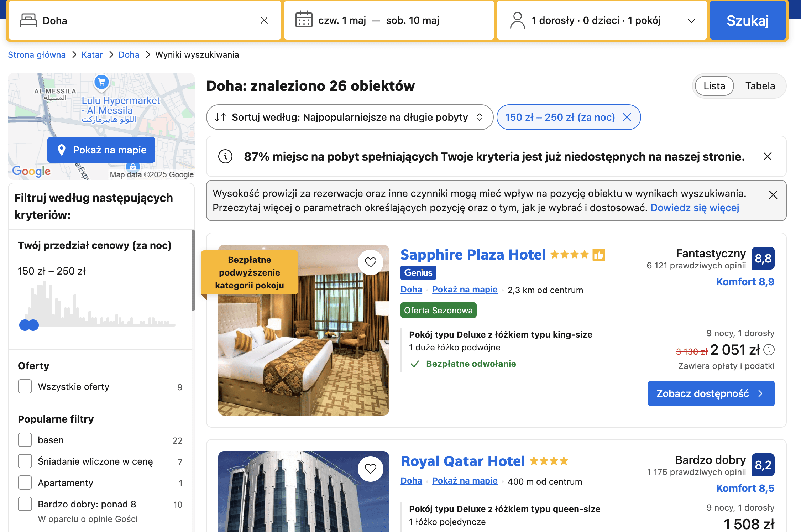
Task: Open the Doha breadcrumb link
Action: (x=129, y=54)
